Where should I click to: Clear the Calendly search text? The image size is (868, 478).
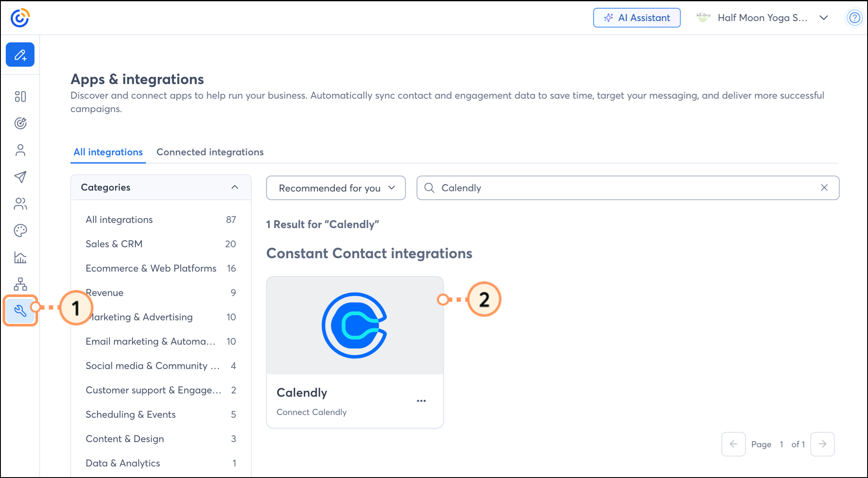pyautogui.click(x=824, y=187)
